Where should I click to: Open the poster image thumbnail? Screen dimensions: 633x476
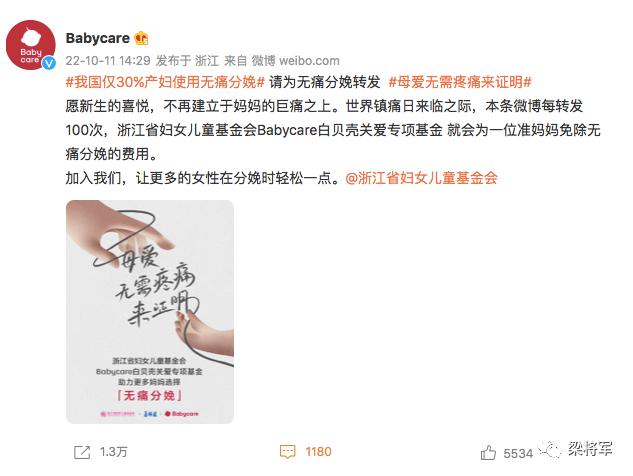click(x=150, y=312)
